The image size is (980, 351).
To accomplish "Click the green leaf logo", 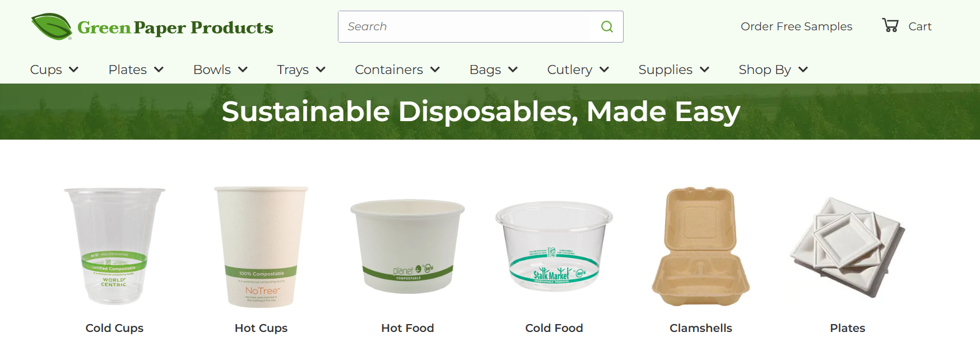I will [x=52, y=26].
